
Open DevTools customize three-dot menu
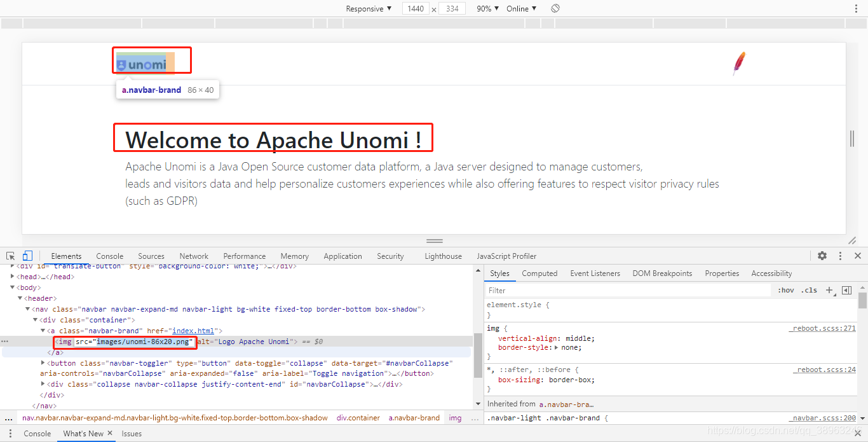click(x=840, y=256)
